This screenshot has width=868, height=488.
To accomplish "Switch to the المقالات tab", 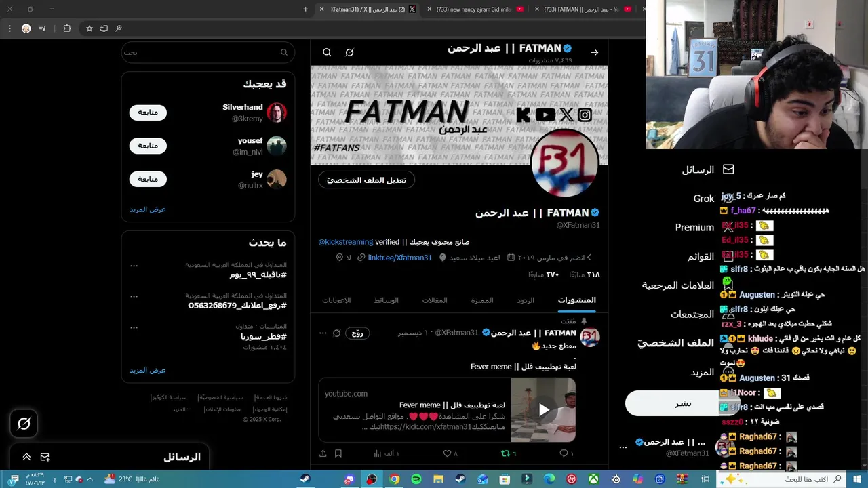I will (x=435, y=300).
